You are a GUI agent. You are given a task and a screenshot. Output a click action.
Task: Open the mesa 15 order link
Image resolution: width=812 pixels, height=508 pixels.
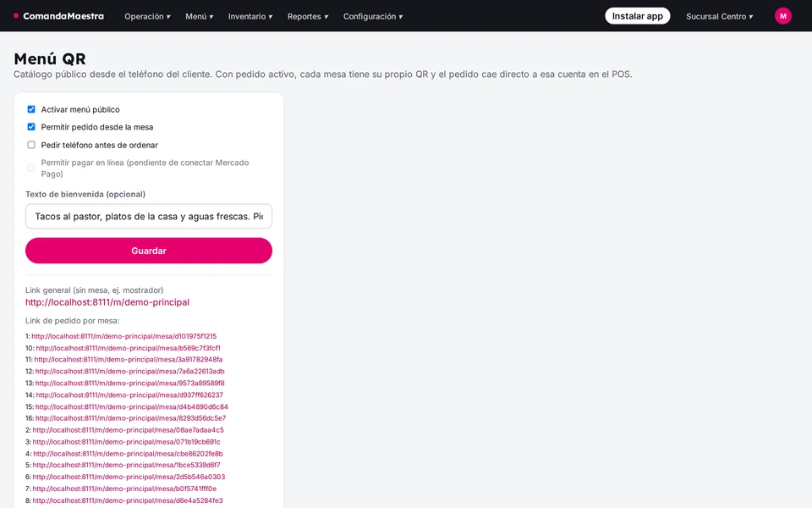(x=132, y=407)
